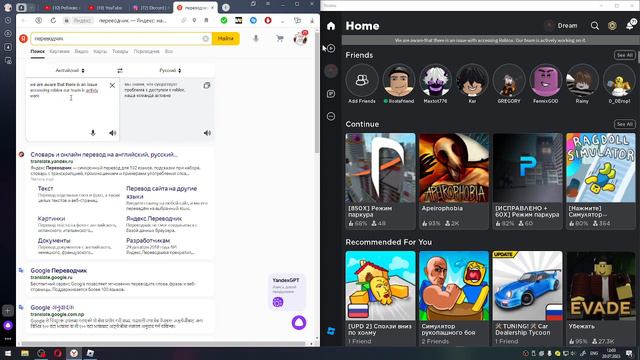640x360 pixels.
Task: Switch to the Товары search tab
Action: tap(120, 51)
